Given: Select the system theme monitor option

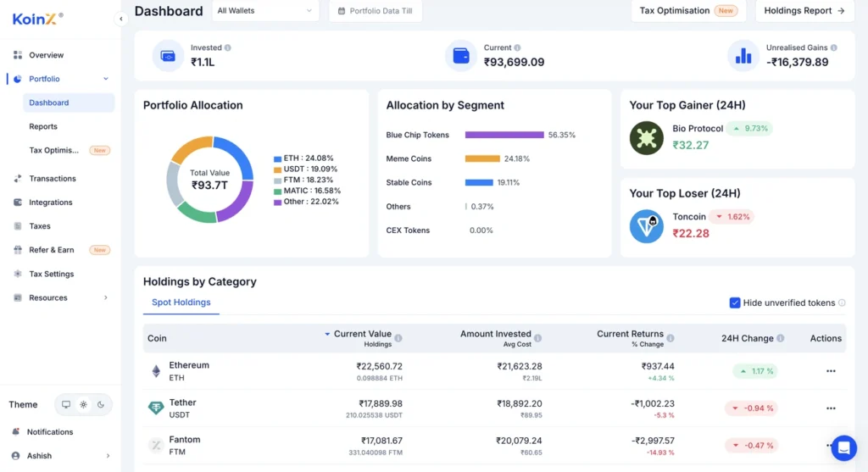Looking at the screenshot, I should (x=65, y=405).
